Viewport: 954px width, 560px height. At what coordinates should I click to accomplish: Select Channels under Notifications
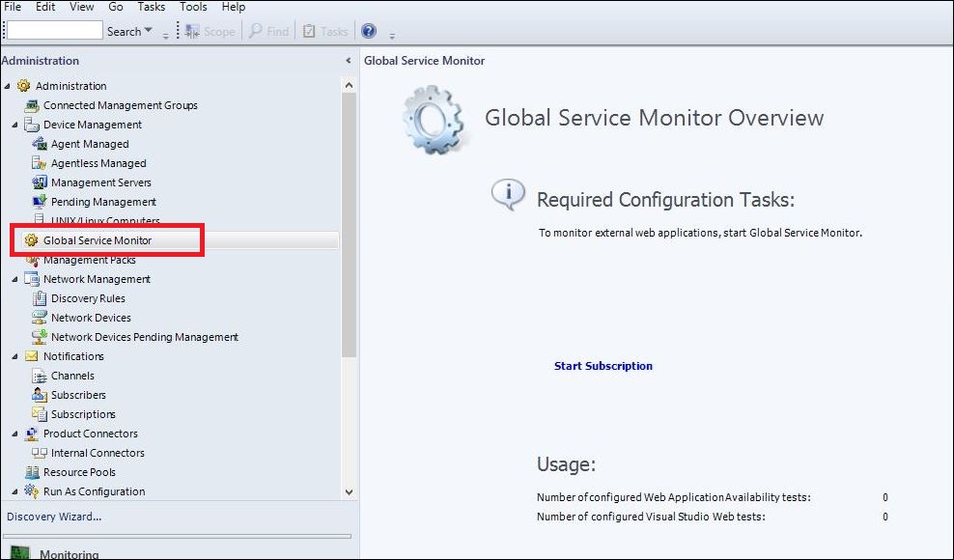pos(72,376)
